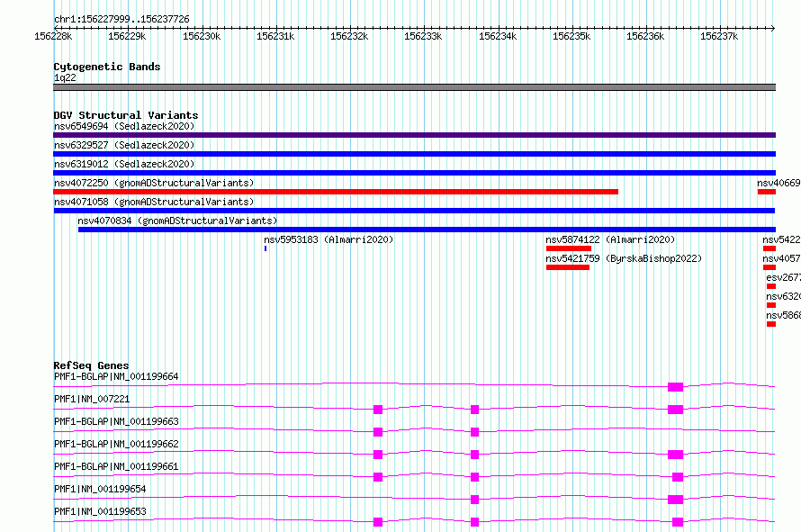Select the leftmost exon of PMF1-BGLAP|NM_001199663
Screen dimensions: 801x532
378,432
